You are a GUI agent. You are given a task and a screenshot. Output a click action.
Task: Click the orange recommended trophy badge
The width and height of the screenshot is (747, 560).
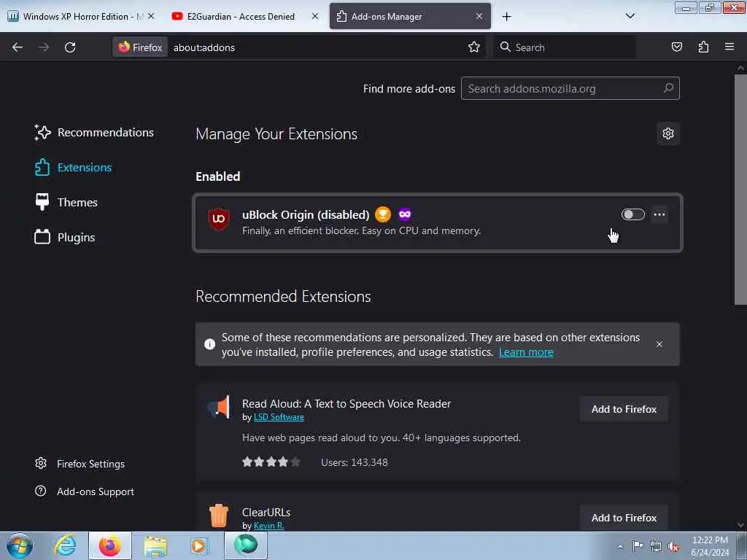pos(382,214)
